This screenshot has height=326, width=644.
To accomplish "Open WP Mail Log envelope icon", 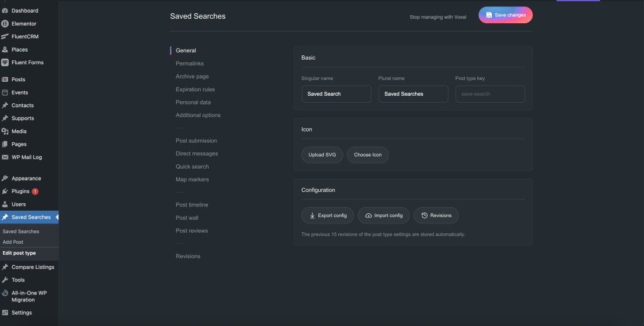I will click(x=5, y=157).
